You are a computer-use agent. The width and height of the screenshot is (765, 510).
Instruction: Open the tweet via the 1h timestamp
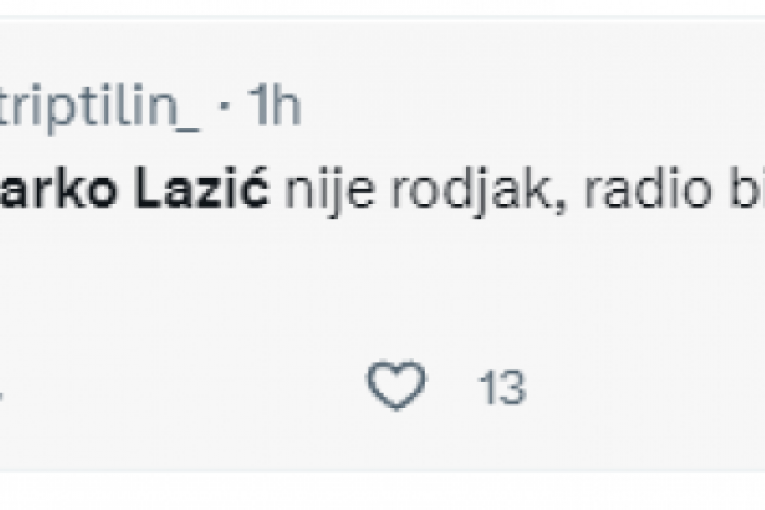(273, 108)
